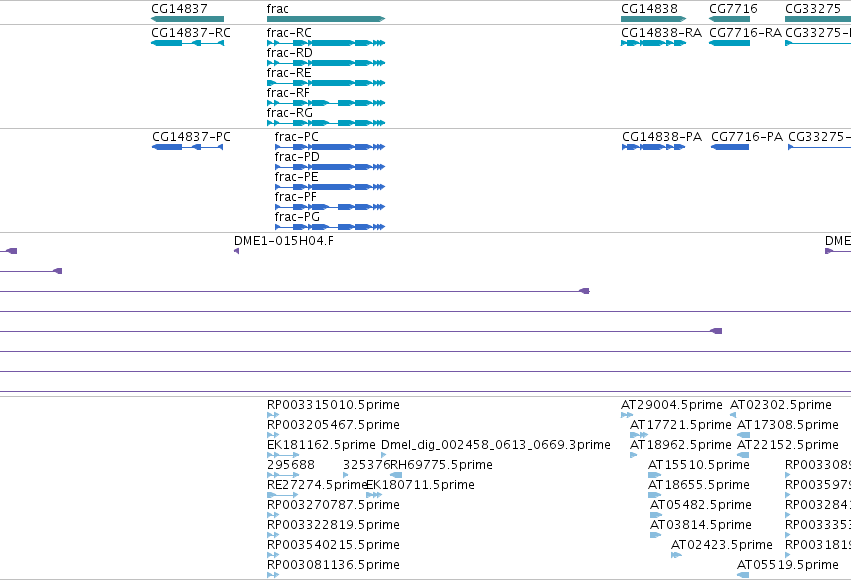Select RP003205467.5prime EST label
The width and height of the screenshot is (851, 580).
333,425
